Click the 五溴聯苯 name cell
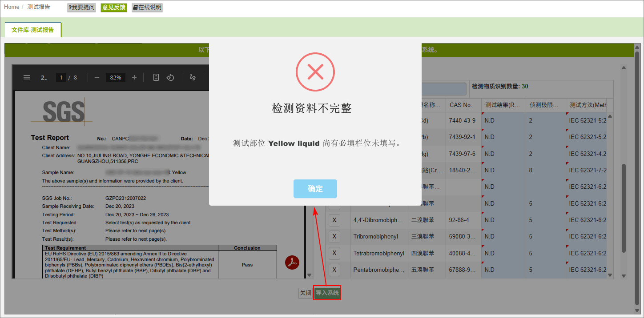This screenshot has width=644, height=318. click(x=427, y=270)
